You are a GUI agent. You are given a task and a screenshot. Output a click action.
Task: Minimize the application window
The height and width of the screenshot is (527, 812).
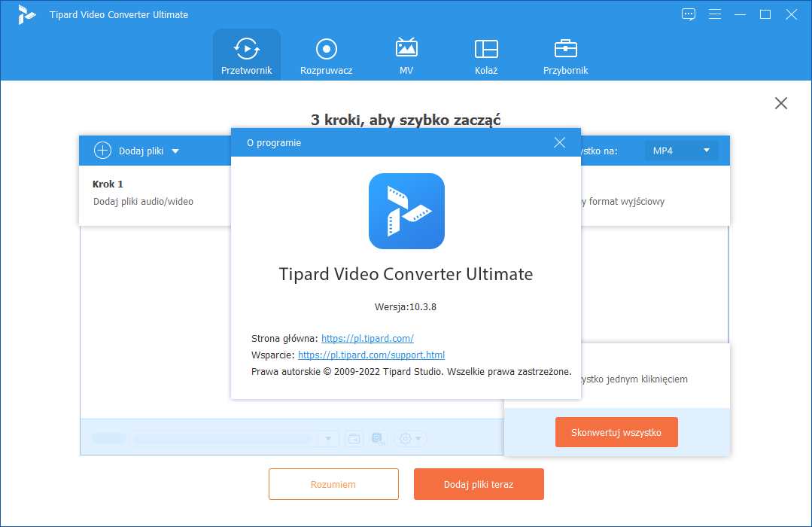click(x=740, y=14)
